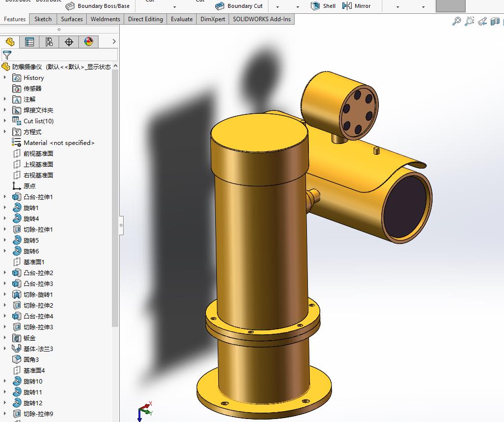Image resolution: width=504 pixels, height=422 pixels.
Task: Expand the 注解 node
Action: [x=5, y=99]
